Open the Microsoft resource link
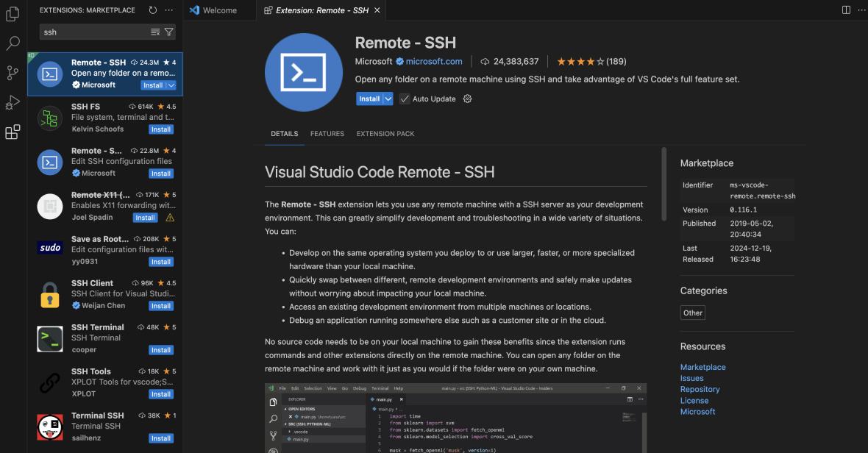 click(697, 412)
